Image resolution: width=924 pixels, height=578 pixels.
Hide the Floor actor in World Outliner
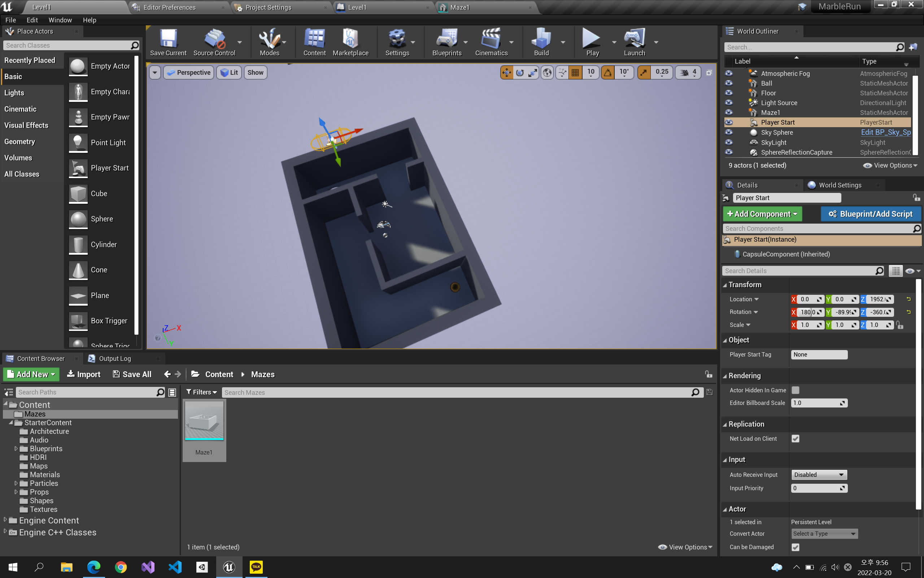[x=728, y=93]
